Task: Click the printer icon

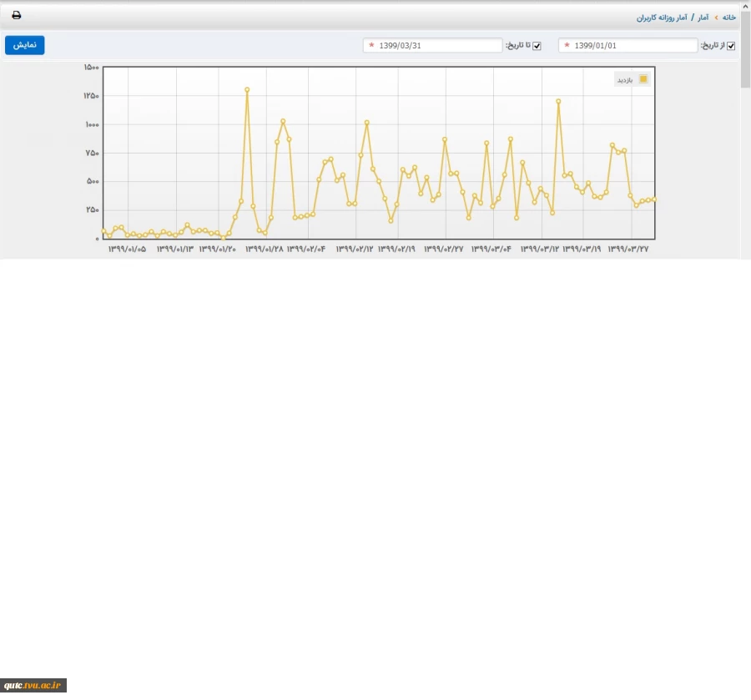Action: coord(17,15)
